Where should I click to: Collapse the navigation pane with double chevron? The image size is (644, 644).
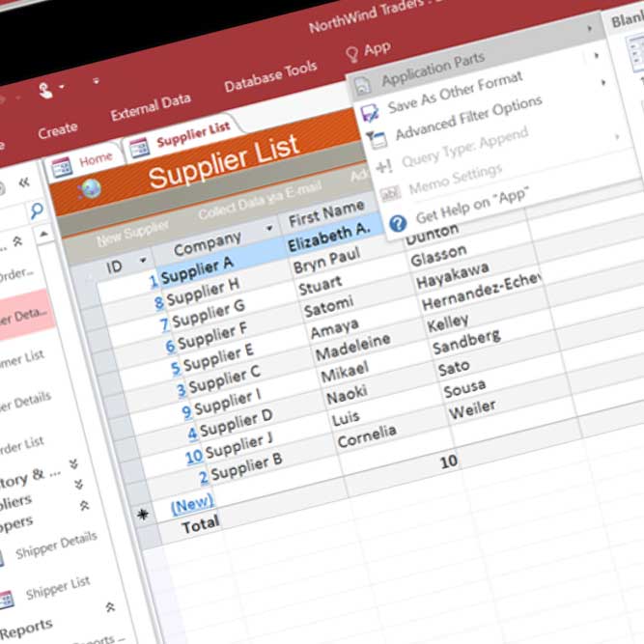(24, 182)
